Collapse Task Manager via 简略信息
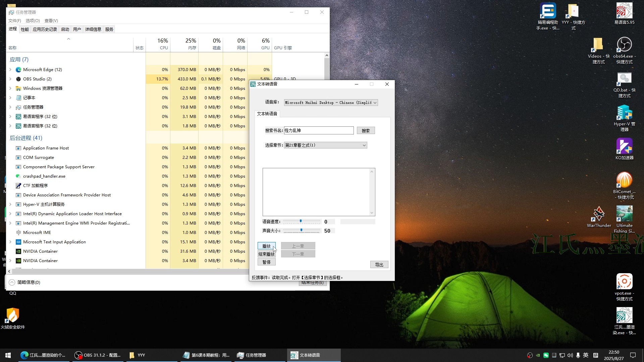This screenshot has width=644, height=362. (x=25, y=282)
